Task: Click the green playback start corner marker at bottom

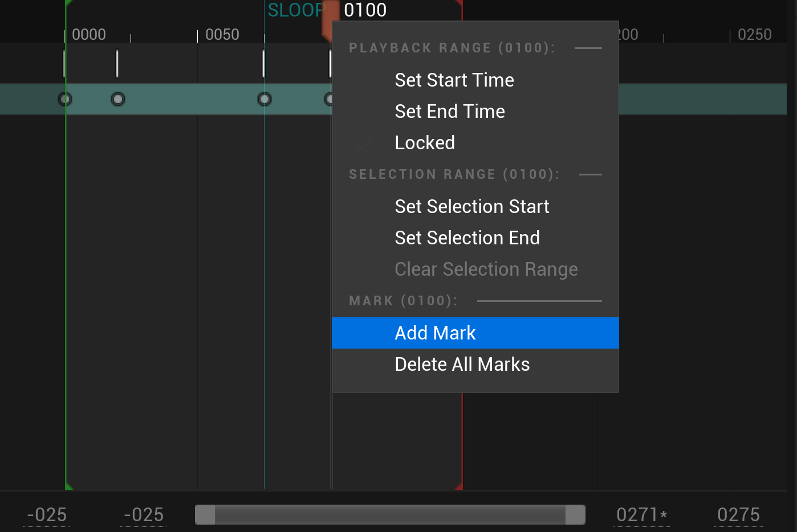Action: point(68,486)
